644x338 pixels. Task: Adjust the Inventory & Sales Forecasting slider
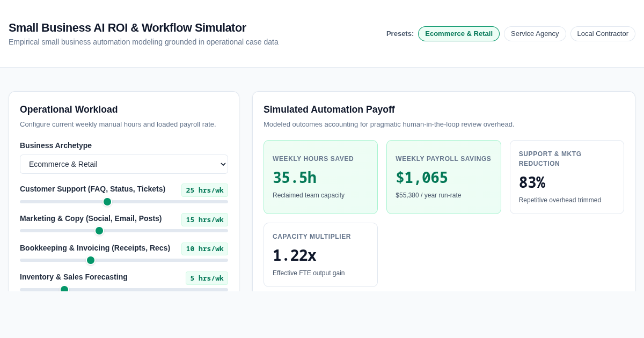click(124, 289)
